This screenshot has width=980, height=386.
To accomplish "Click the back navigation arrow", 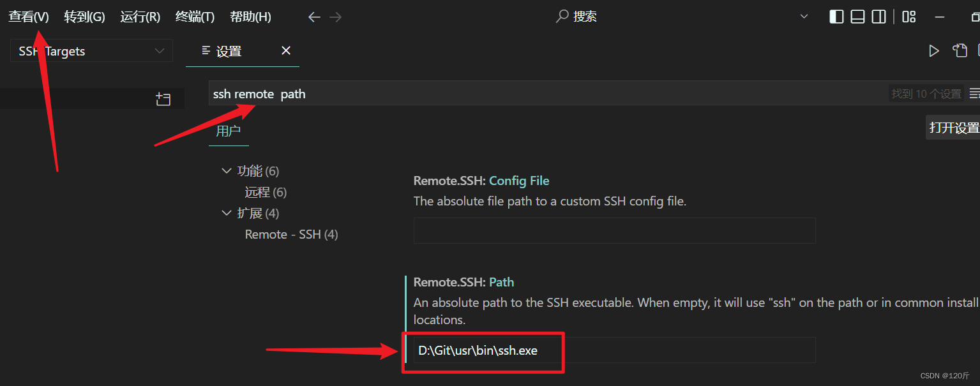I will point(314,17).
